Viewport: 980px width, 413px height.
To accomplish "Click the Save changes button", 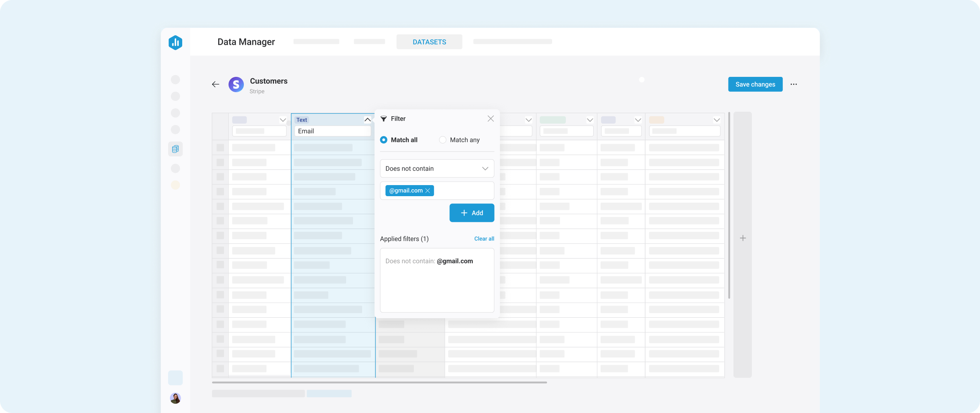I will (755, 85).
